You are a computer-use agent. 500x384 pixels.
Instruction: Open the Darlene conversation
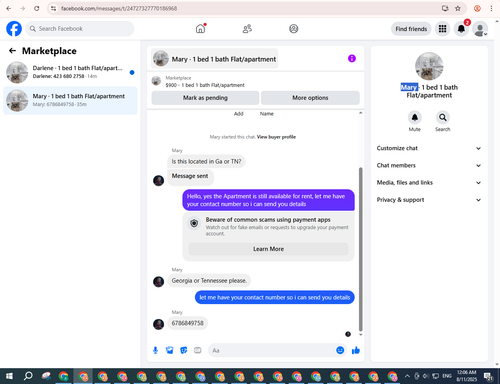point(70,72)
